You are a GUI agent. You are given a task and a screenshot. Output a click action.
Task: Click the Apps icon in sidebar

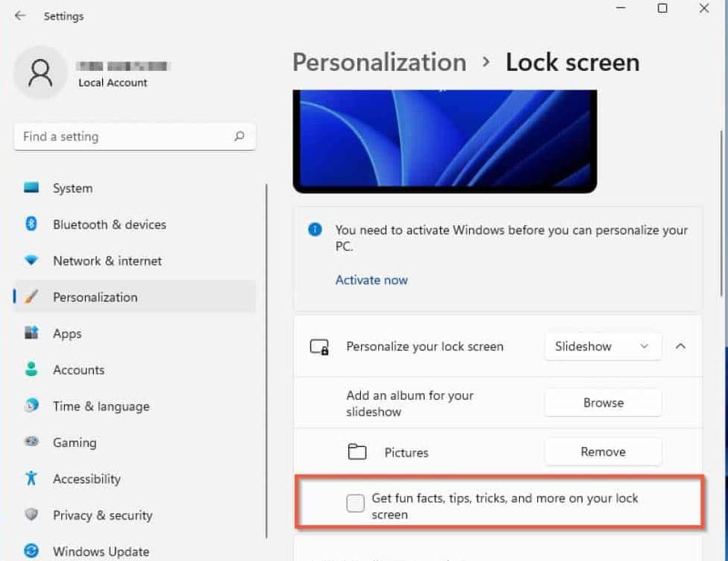[x=31, y=333]
